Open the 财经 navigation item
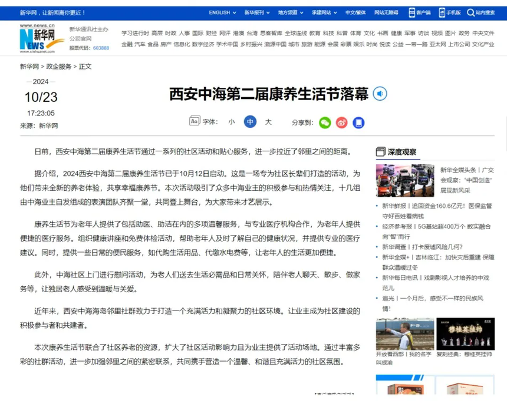This screenshot has height=420, width=507. tap(212, 33)
